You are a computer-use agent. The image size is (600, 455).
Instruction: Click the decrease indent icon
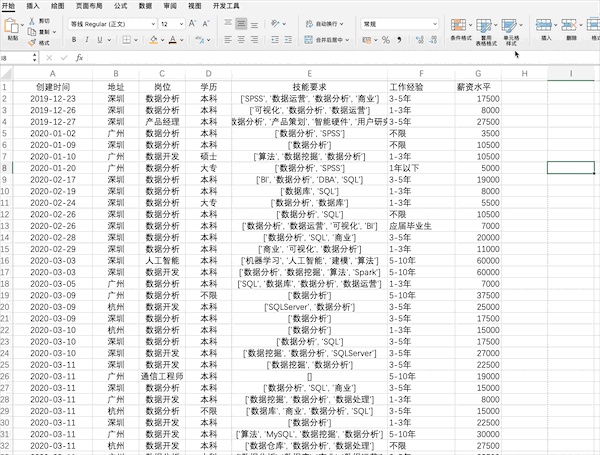point(275,39)
